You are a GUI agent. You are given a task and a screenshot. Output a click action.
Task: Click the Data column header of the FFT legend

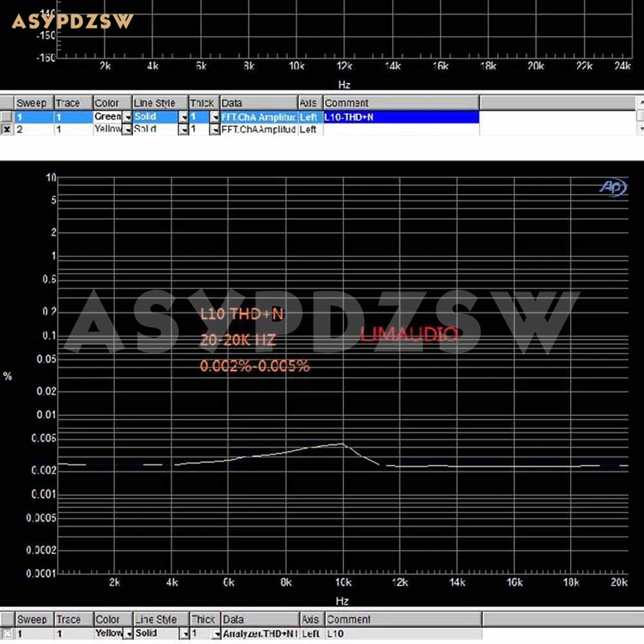(x=259, y=102)
